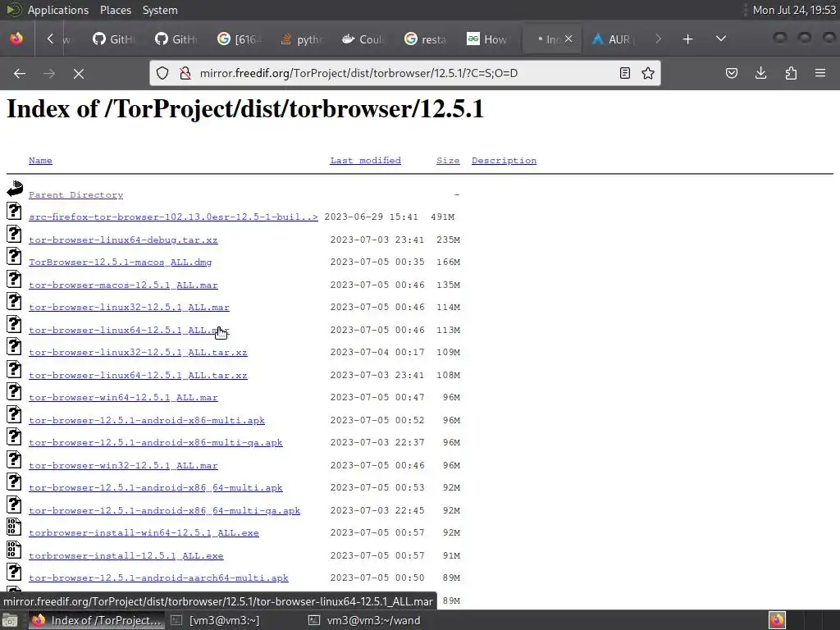Switch to the [616 Google tab
Viewport: 840px width, 630px height.
click(x=239, y=39)
